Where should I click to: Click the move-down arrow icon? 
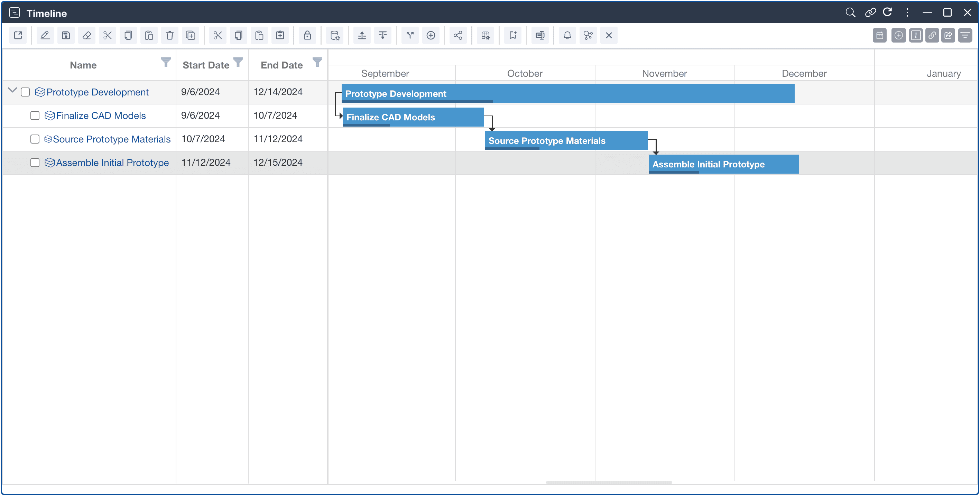(383, 35)
